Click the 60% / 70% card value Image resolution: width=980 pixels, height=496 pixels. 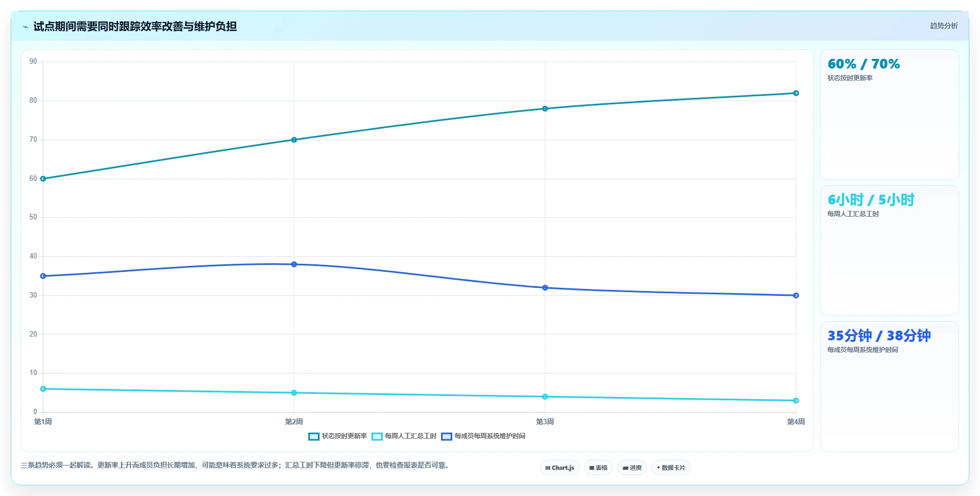863,64
